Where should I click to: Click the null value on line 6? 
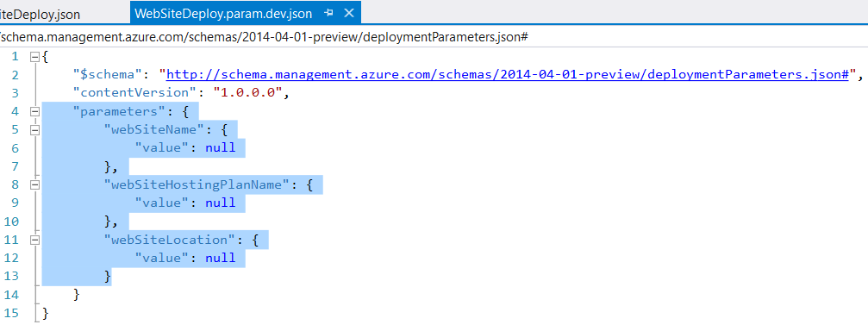pyautogui.click(x=221, y=147)
